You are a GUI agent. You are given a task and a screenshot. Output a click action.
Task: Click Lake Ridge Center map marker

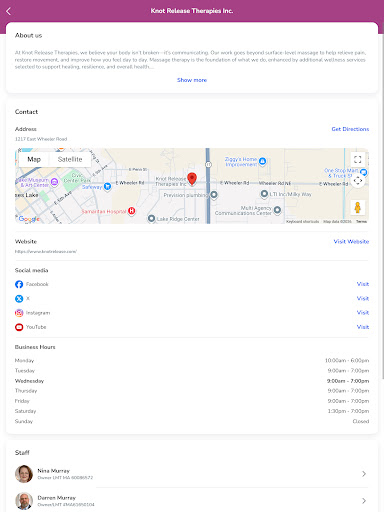(x=151, y=219)
